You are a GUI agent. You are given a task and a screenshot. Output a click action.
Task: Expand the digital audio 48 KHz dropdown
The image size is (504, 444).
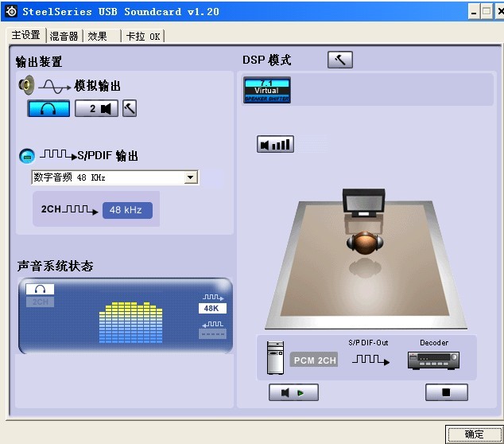pos(191,177)
